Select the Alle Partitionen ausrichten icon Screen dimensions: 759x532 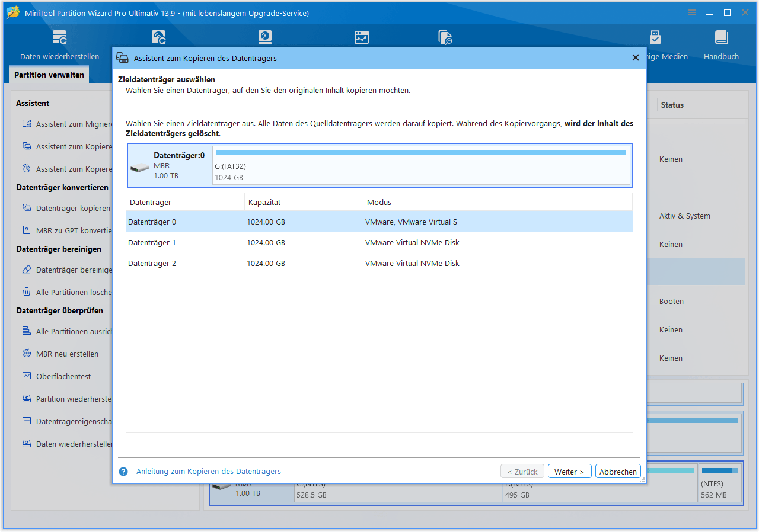(26, 331)
